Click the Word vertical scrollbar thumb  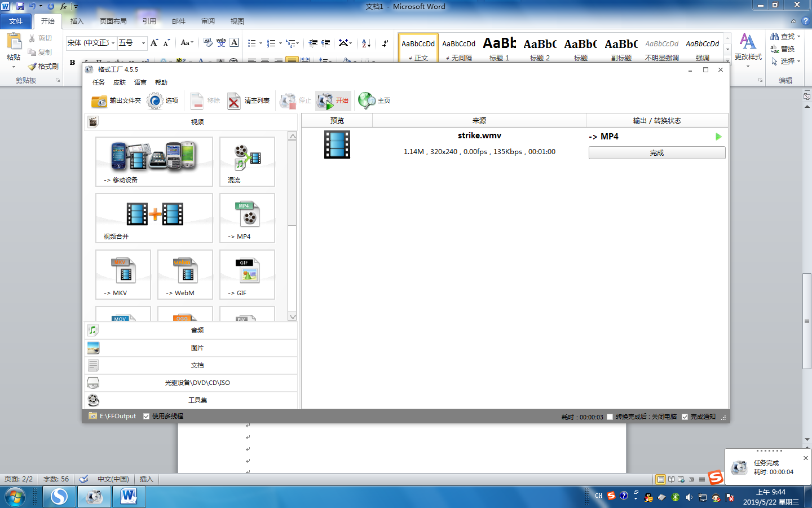[x=807, y=321]
